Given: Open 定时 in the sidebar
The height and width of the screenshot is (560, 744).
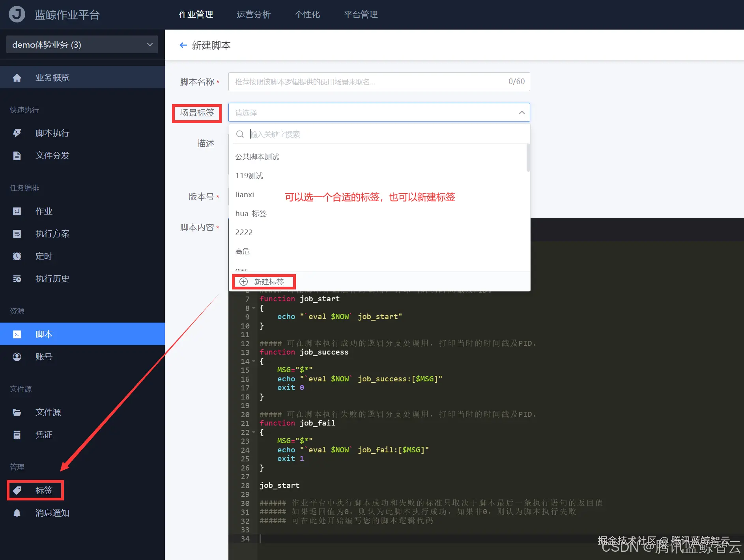Looking at the screenshot, I should coord(82,256).
